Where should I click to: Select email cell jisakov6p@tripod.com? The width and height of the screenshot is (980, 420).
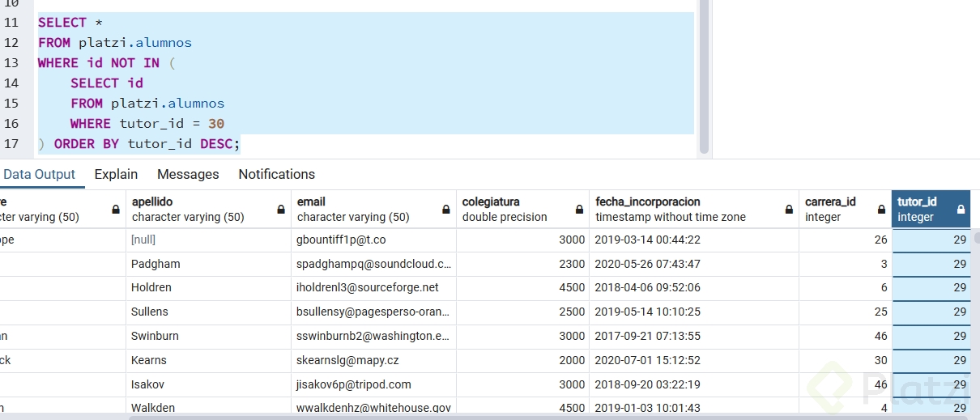point(374,385)
